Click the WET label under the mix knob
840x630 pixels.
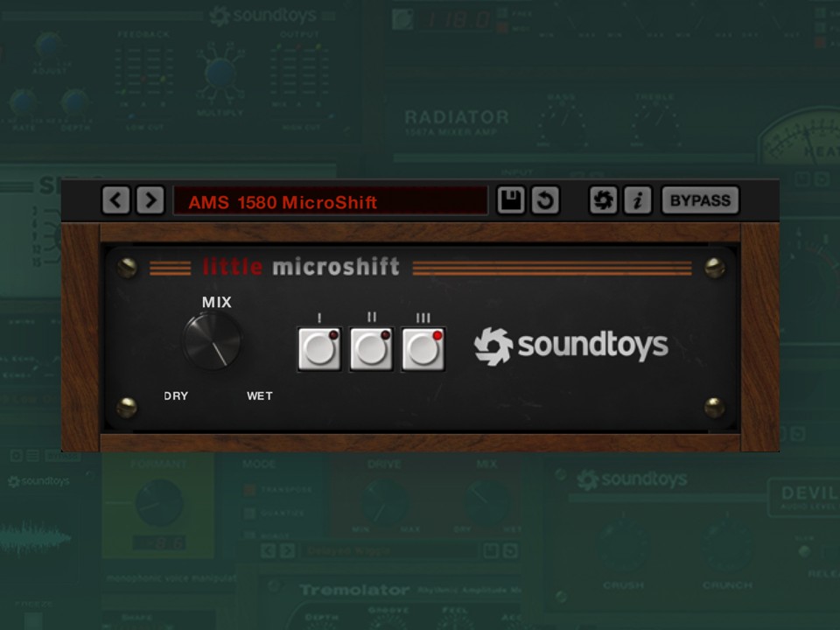(260, 395)
